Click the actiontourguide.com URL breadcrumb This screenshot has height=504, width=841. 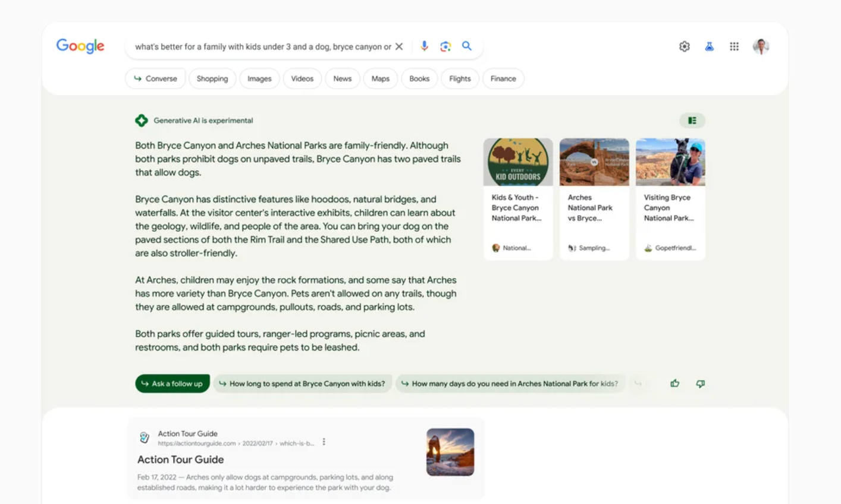236,443
